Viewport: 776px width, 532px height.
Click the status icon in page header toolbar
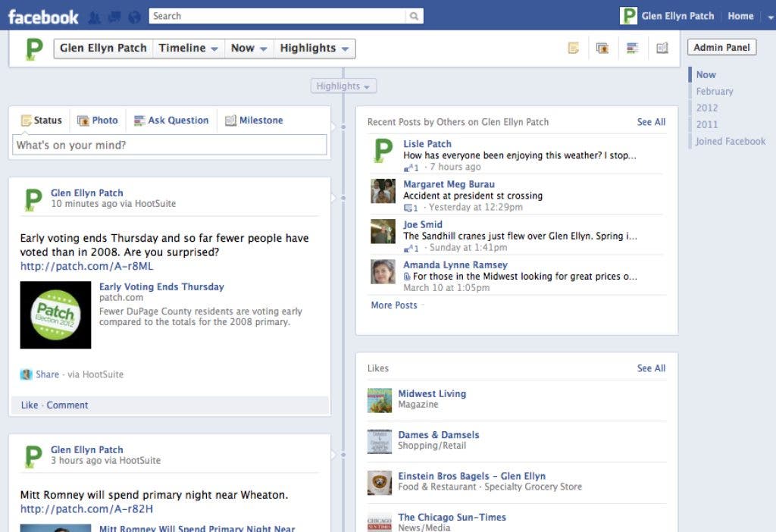point(573,48)
